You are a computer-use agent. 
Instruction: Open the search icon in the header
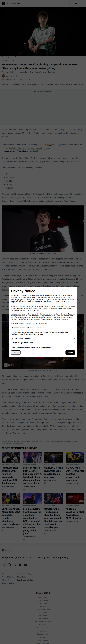point(70,4)
